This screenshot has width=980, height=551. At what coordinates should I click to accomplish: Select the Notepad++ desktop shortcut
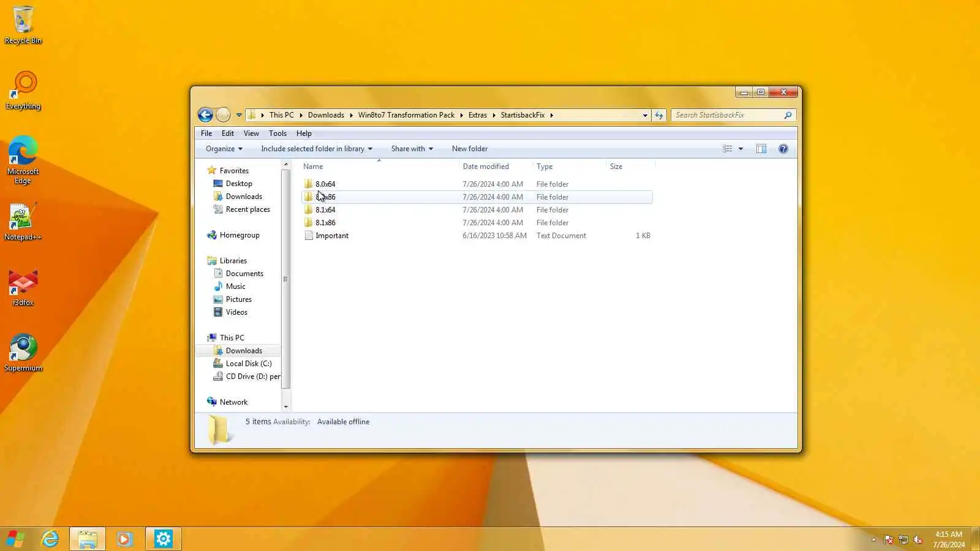[x=23, y=222]
